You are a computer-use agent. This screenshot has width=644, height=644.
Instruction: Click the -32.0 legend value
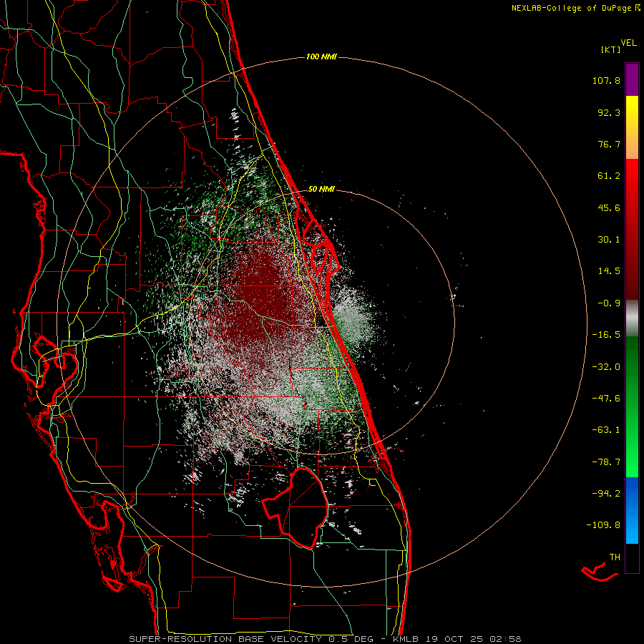(x=606, y=367)
